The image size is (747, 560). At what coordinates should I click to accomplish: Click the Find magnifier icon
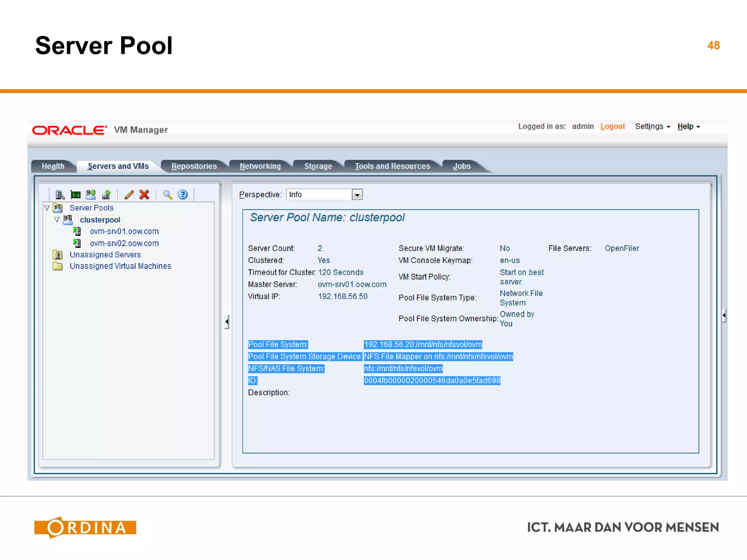168,195
